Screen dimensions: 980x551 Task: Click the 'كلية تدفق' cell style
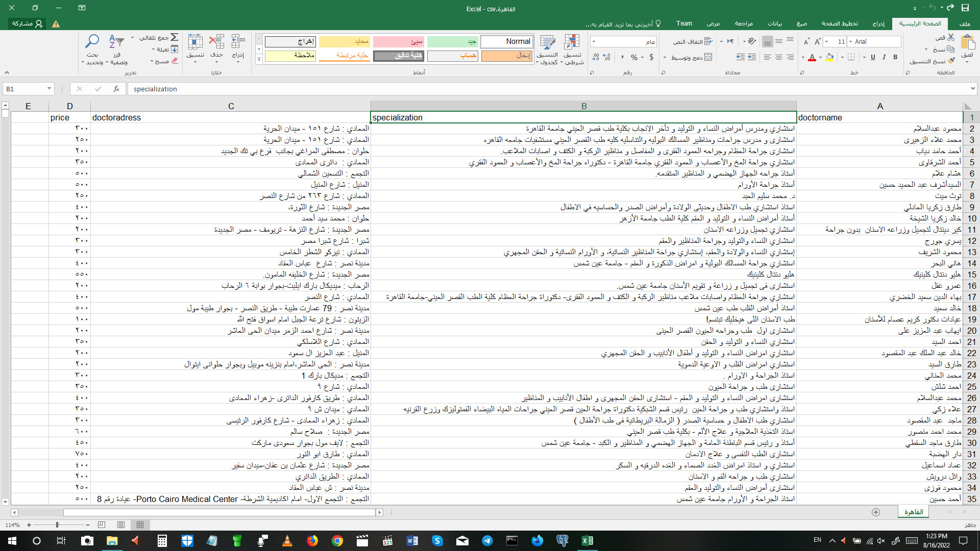[399, 56]
